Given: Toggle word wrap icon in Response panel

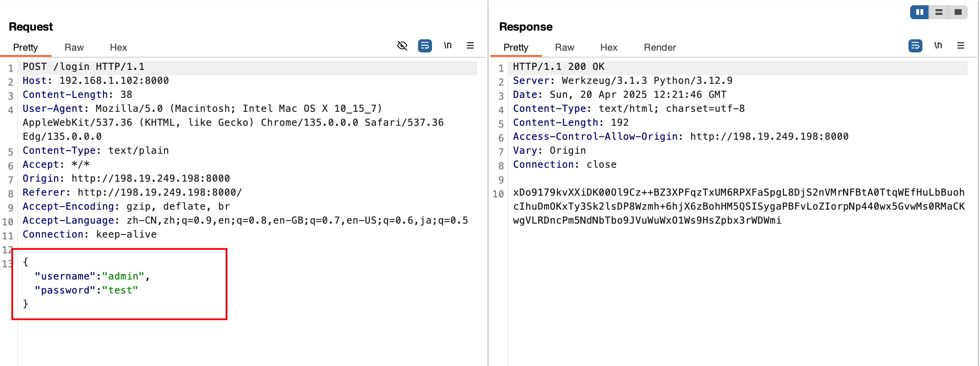Looking at the screenshot, I should point(915,45).
